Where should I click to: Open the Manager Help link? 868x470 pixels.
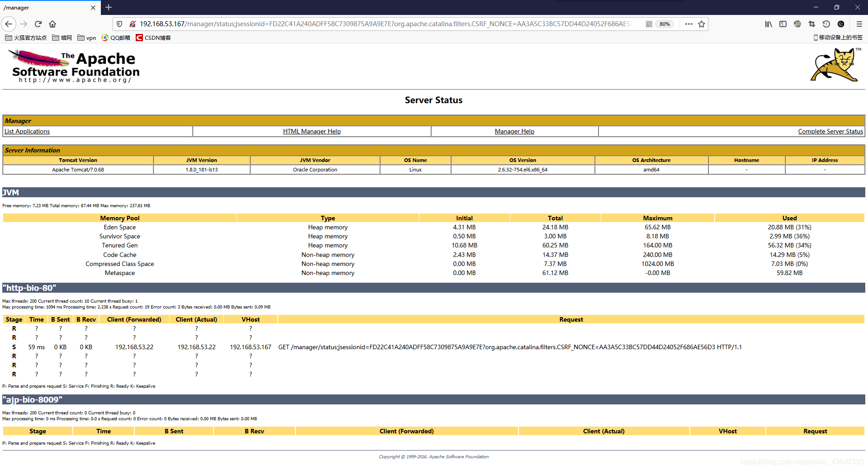[x=514, y=131]
